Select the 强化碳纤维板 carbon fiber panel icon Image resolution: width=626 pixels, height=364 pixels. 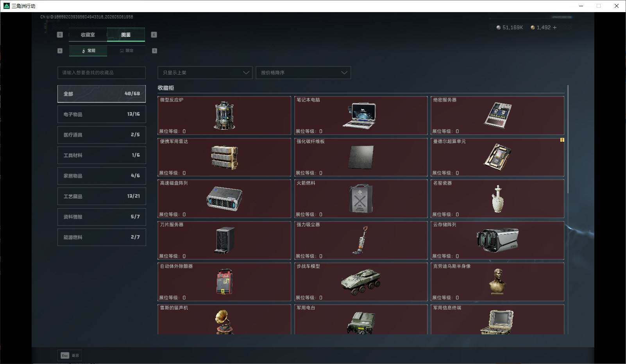[361, 157]
